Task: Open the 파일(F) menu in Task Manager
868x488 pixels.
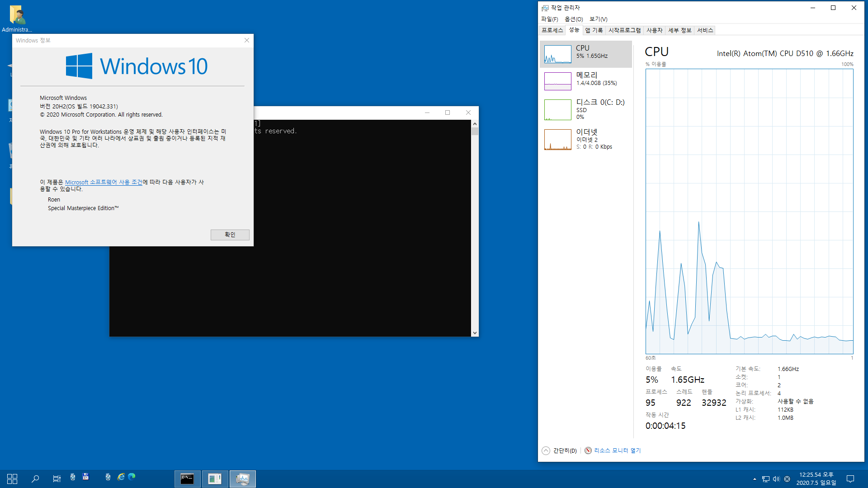Action: point(549,19)
